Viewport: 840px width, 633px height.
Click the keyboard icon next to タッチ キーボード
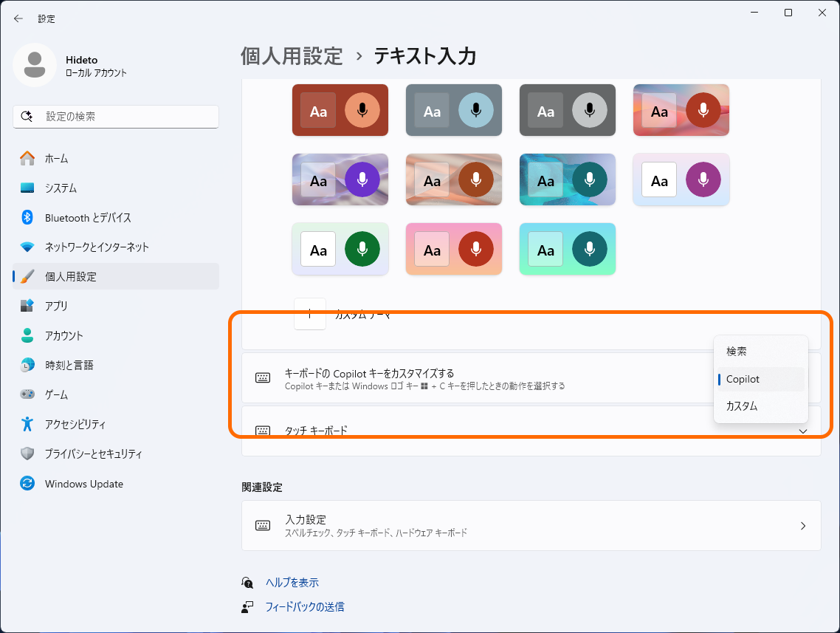click(x=262, y=431)
